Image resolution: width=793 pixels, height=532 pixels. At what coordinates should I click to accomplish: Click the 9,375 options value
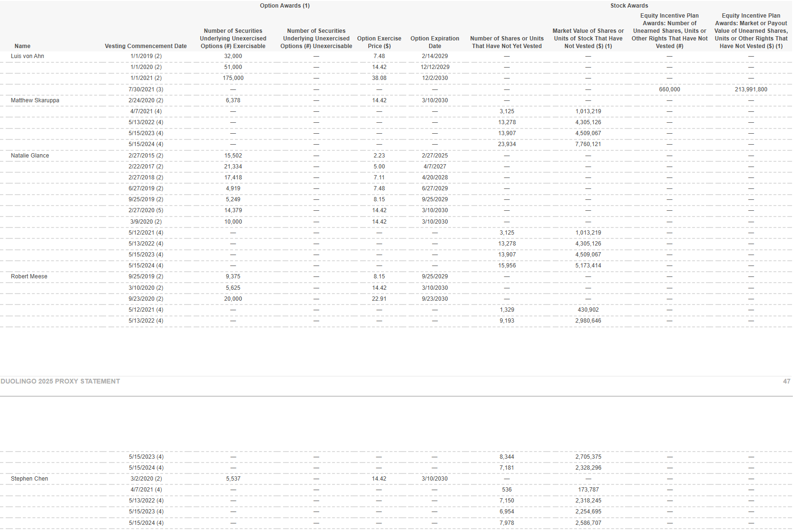coord(233,276)
